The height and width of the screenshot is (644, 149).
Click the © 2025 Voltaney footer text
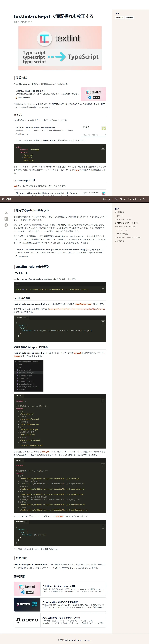click(x=74, y=640)
